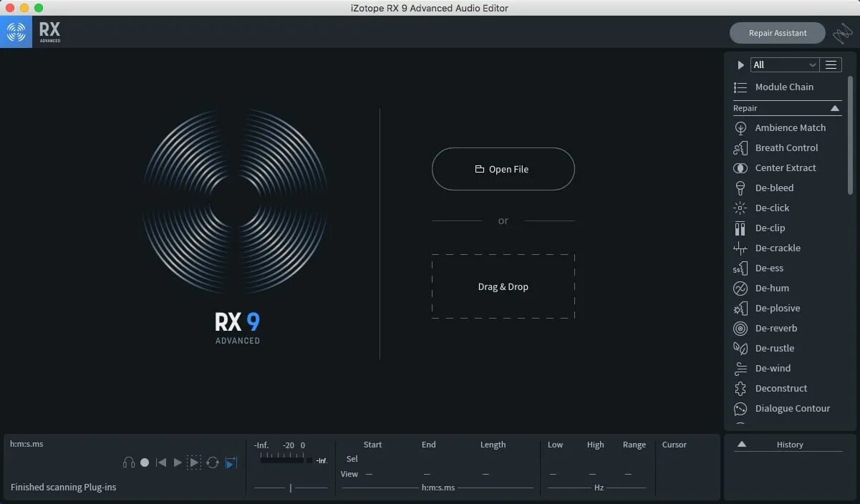Open the De-clip module
Image resolution: width=860 pixels, height=504 pixels.
point(770,228)
